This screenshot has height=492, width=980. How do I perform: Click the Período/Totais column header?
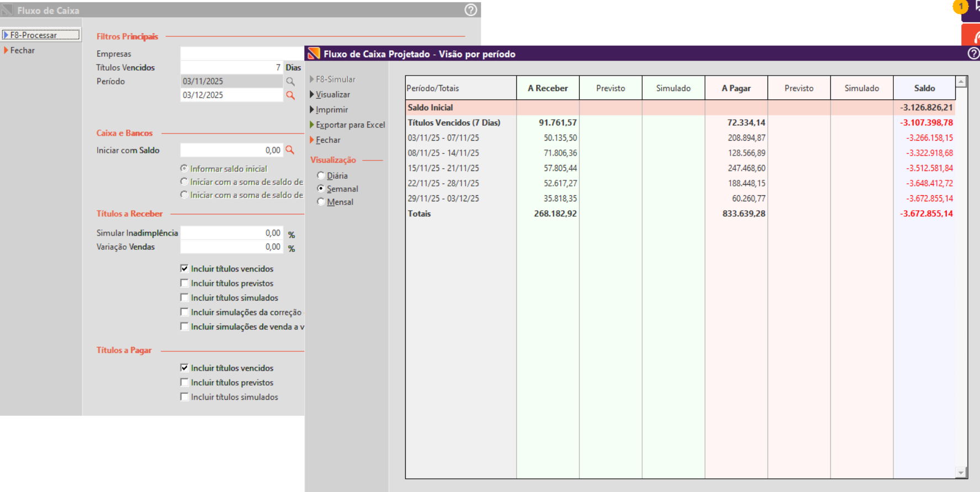click(x=461, y=88)
